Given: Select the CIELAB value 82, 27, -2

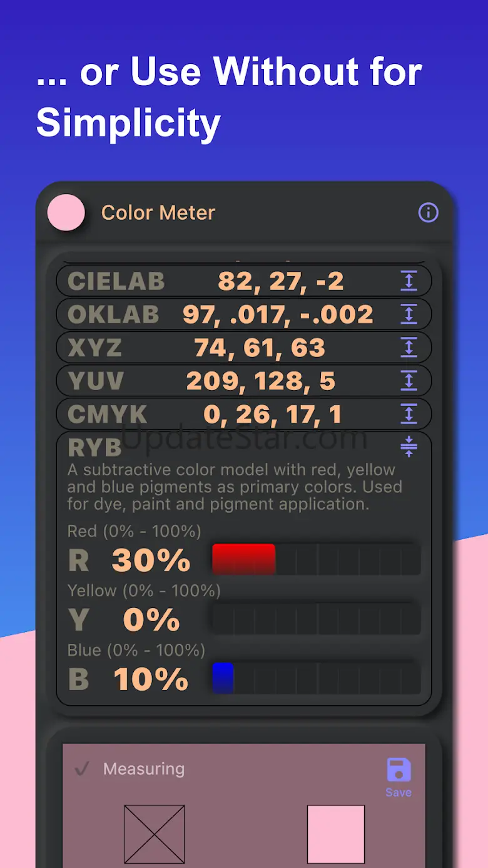Looking at the screenshot, I should pos(281,281).
